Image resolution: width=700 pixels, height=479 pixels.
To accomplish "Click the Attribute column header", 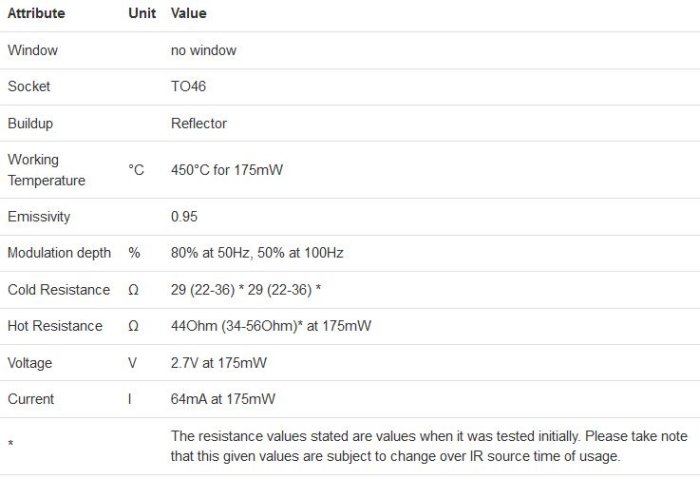I will pyautogui.click(x=36, y=15).
